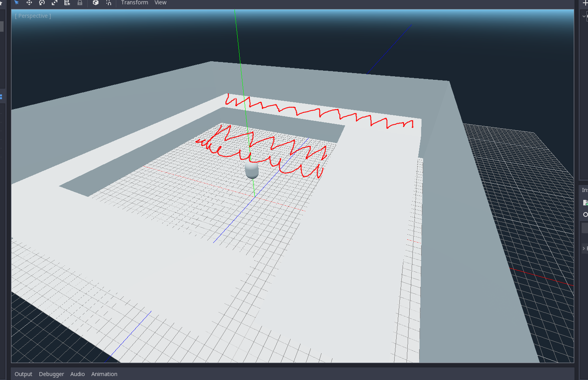The width and height of the screenshot is (588, 380).
Task: Open the Debugger panel
Action: click(51, 374)
